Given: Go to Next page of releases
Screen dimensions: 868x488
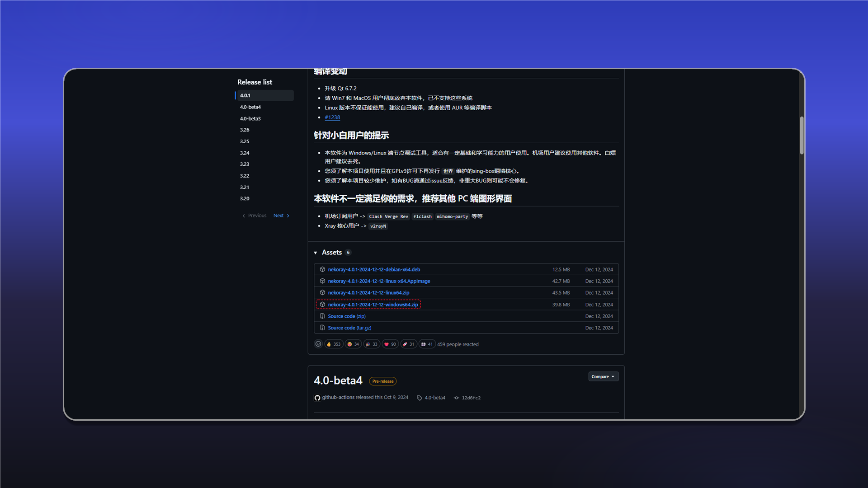Looking at the screenshot, I should point(282,216).
